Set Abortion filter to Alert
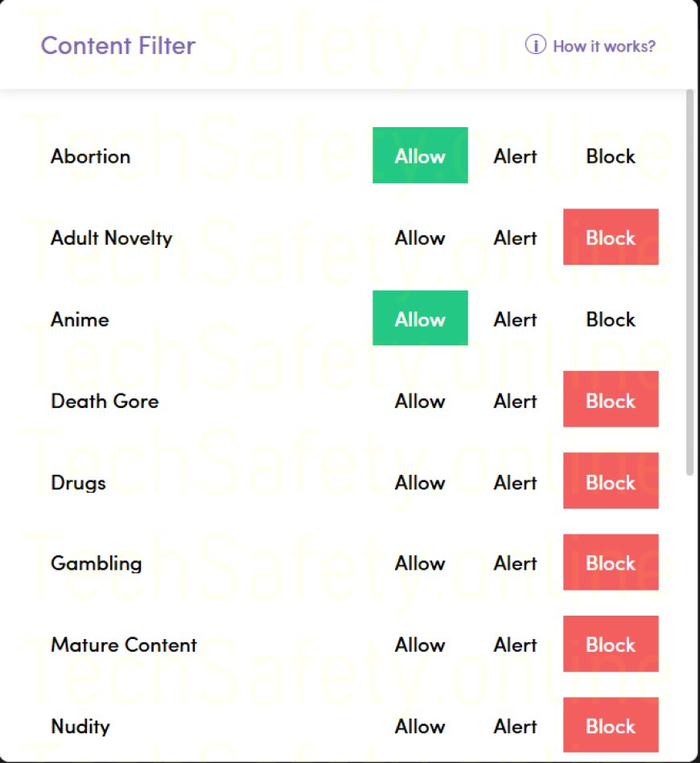The image size is (700, 763). (515, 156)
